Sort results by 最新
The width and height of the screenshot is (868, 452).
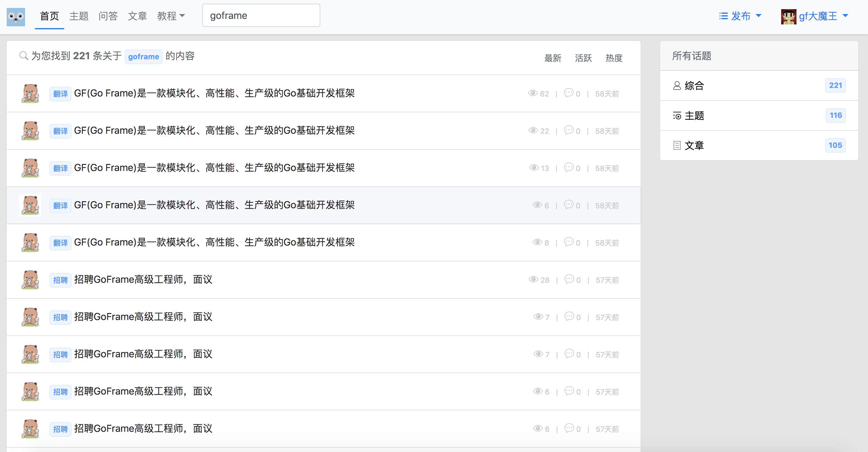coord(553,58)
